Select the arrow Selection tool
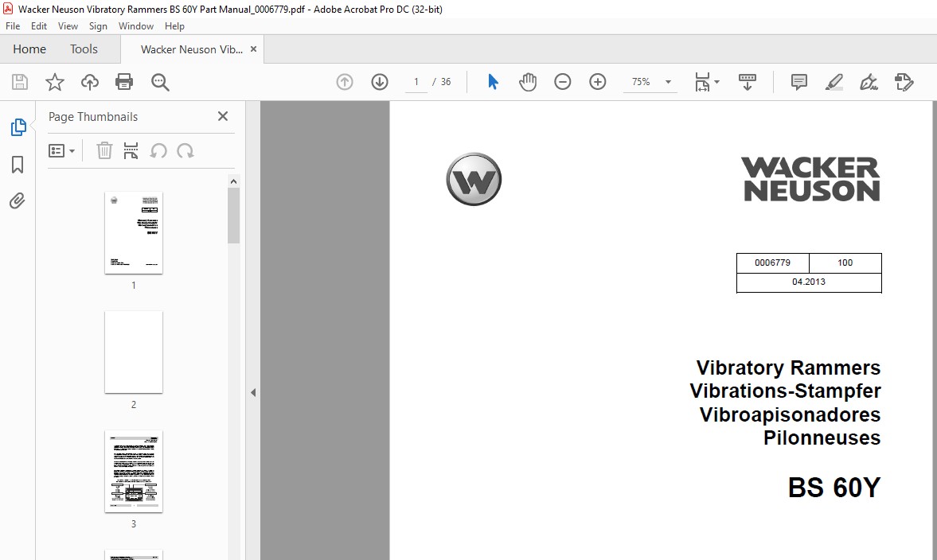Image resolution: width=937 pixels, height=560 pixels. [493, 82]
